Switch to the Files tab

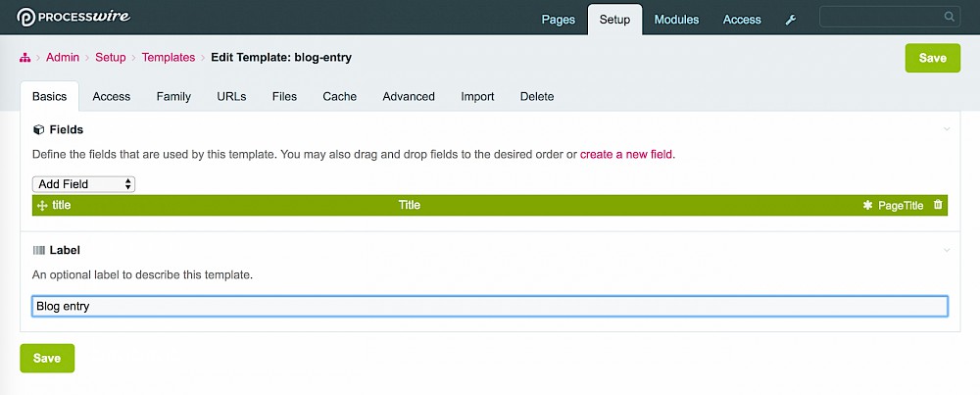(284, 96)
